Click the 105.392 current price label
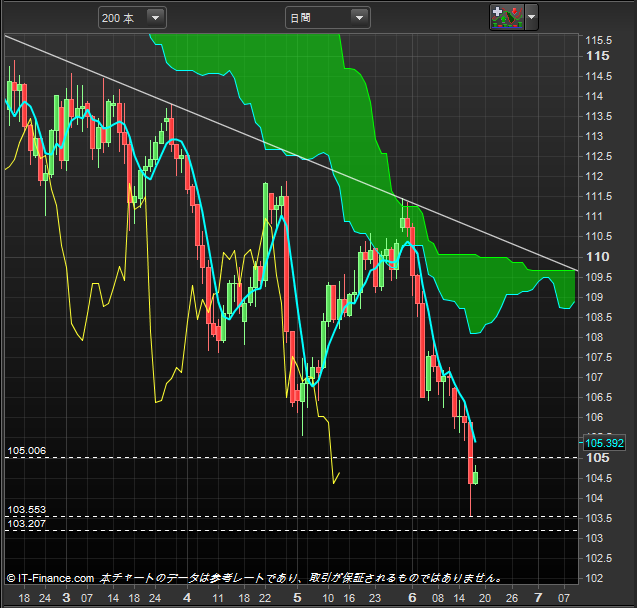 tap(604, 443)
